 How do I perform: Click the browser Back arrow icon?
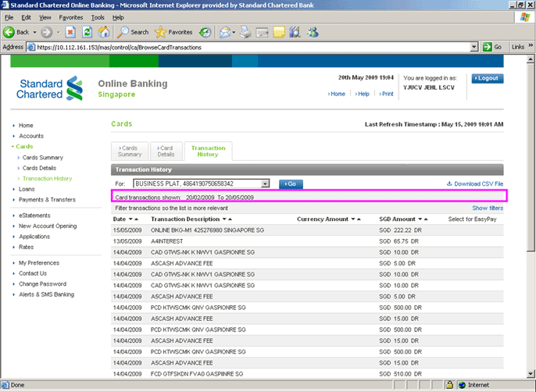[x=9, y=32]
